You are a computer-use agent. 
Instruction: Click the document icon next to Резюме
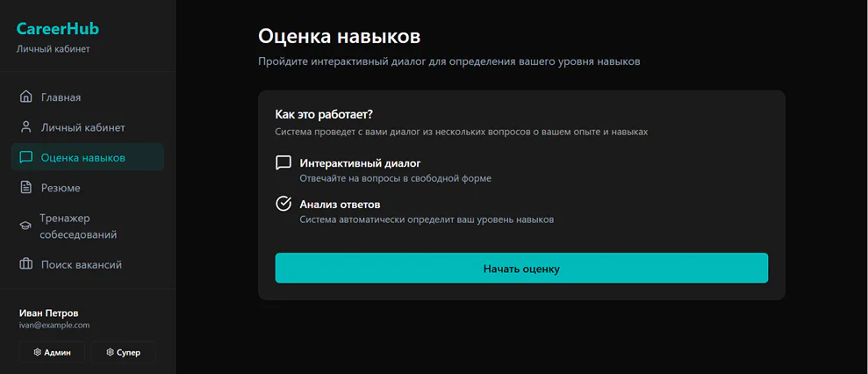[x=26, y=188]
